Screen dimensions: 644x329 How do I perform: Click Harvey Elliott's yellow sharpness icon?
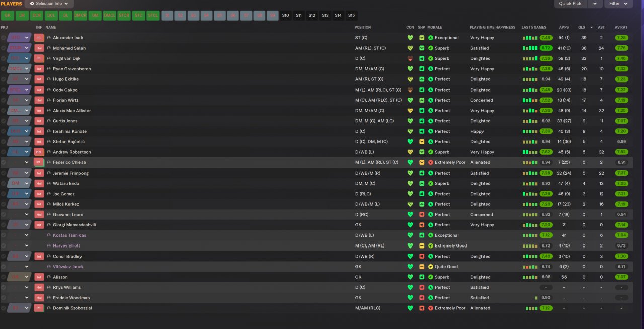tap(422, 245)
